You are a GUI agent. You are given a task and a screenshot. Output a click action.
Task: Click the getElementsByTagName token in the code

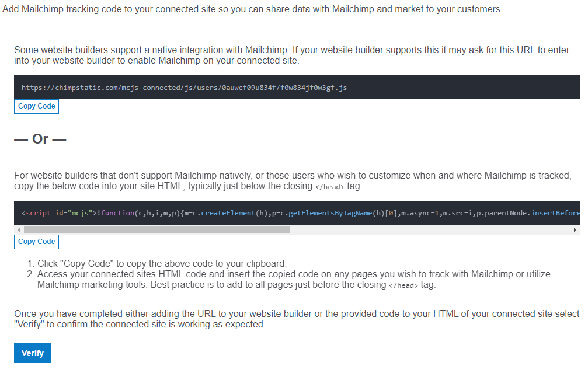tap(330, 213)
